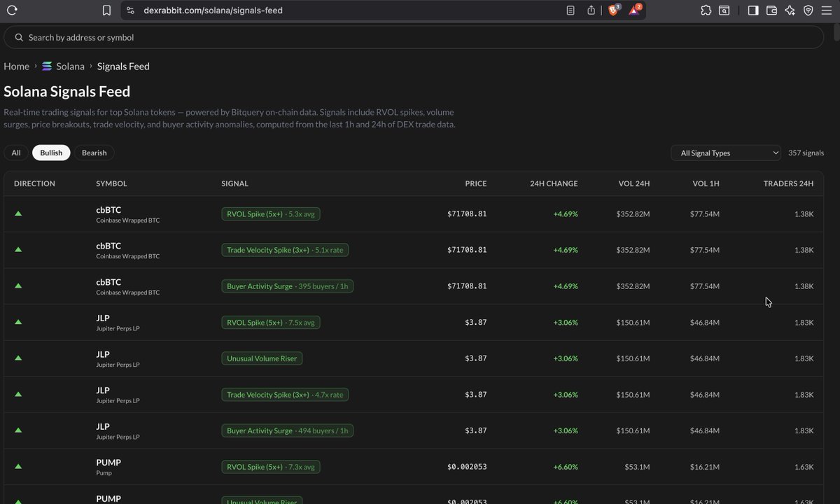Sort by SYMBOL column header
Viewport: 840px width, 504px height.
pos(111,183)
